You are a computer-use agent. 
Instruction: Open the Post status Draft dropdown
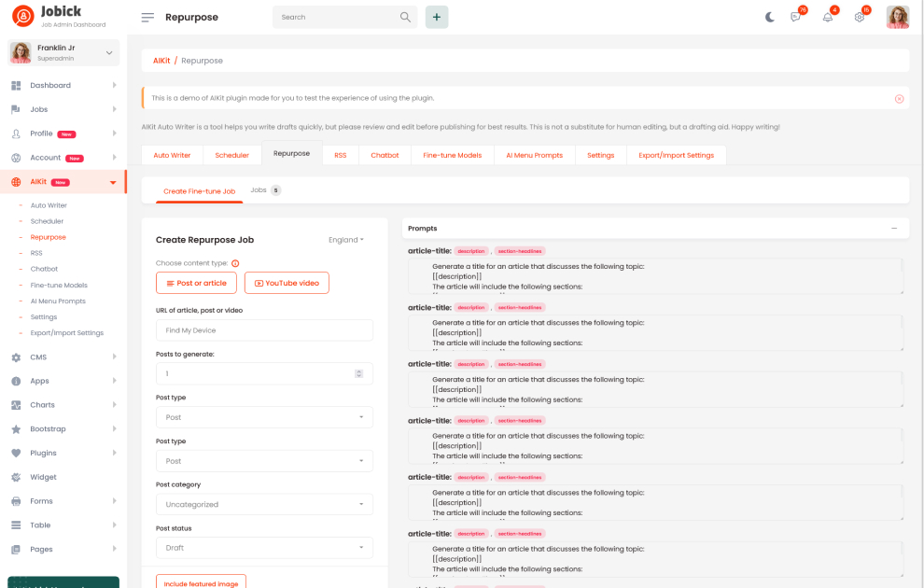[264, 548]
